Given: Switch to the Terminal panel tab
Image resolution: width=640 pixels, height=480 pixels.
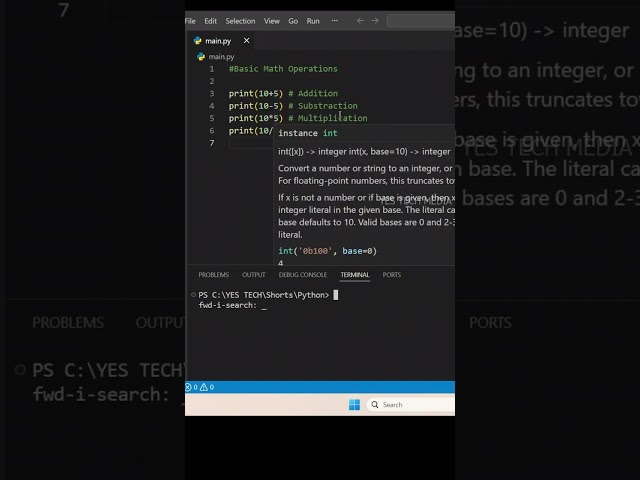Looking at the screenshot, I should (355, 275).
